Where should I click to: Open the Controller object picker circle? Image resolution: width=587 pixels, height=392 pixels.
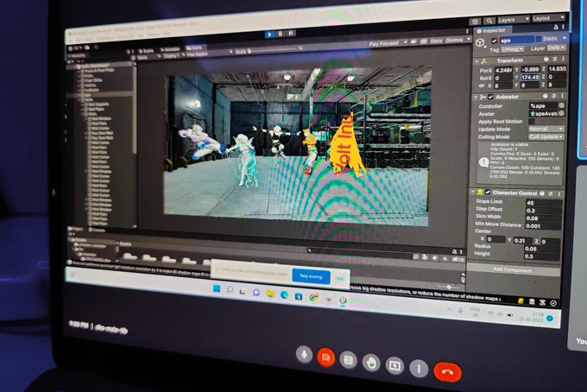[x=562, y=105]
